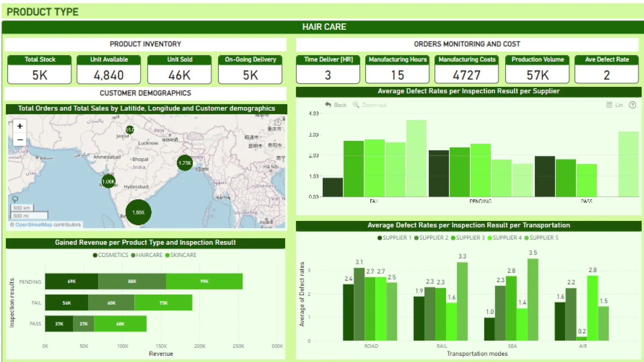
Task: Select SUPPLIER 1 in transportation legend
Action: click(x=394, y=238)
